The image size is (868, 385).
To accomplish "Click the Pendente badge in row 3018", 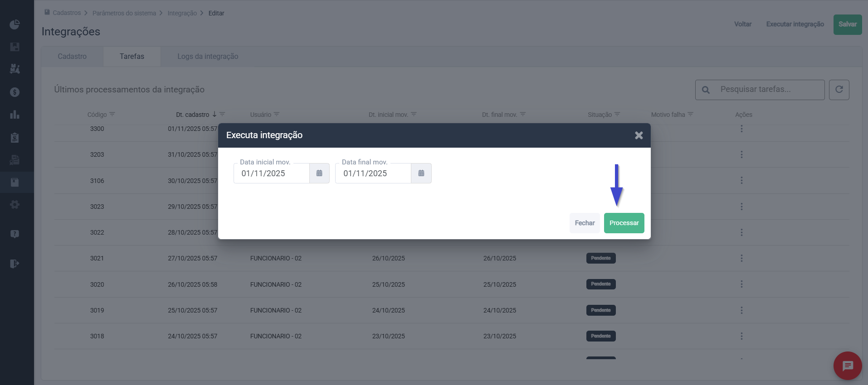I will point(601,336).
